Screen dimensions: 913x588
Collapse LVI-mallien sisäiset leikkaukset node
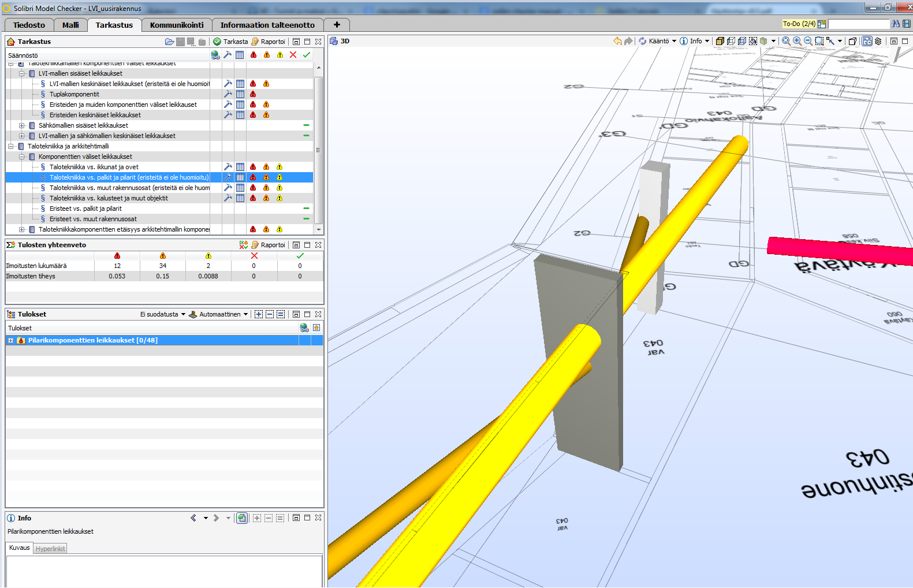pyautogui.click(x=22, y=73)
